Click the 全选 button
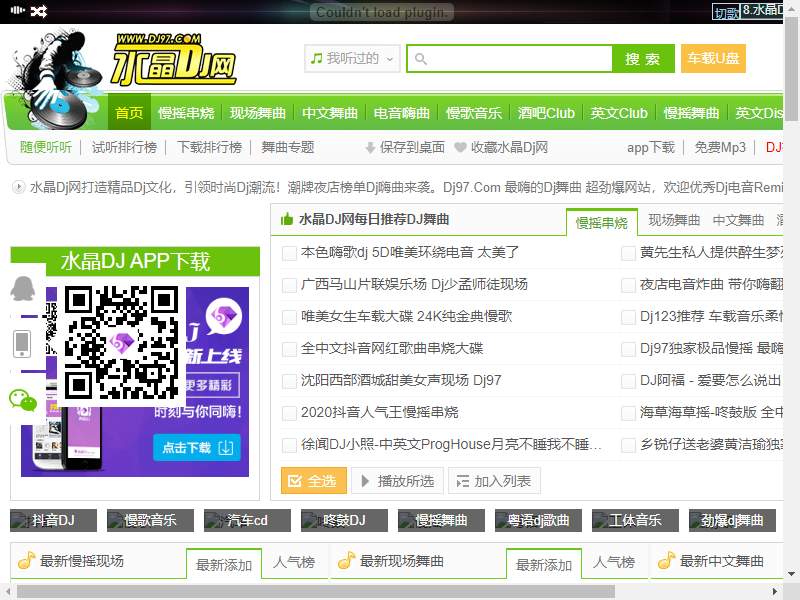 click(314, 481)
